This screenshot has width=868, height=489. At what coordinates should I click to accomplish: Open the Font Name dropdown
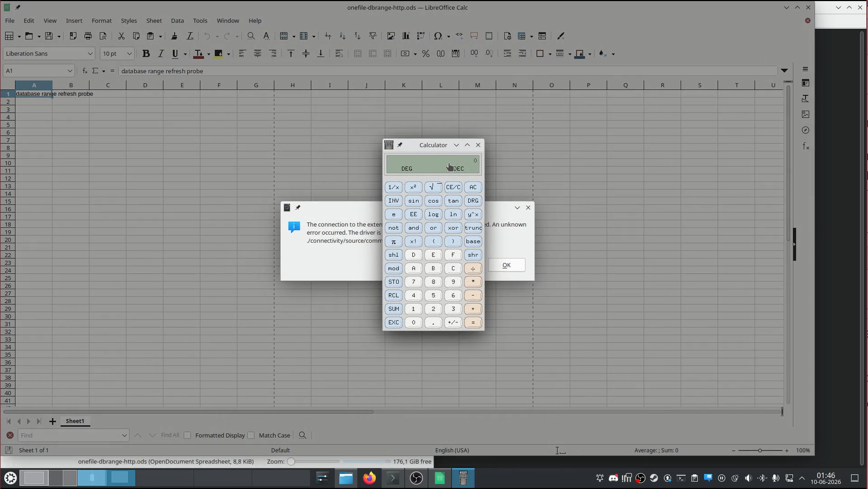click(90, 54)
